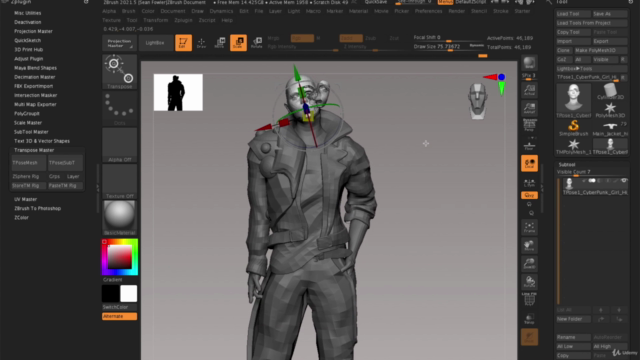The width and height of the screenshot is (640, 360).
Task: Toggle Perspective distortion icon
Action: [x=529, y=125]
